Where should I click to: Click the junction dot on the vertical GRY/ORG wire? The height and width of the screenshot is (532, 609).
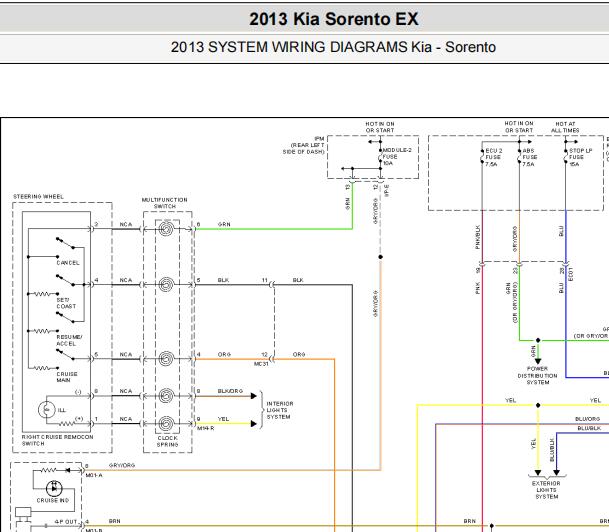pos(381,257)
